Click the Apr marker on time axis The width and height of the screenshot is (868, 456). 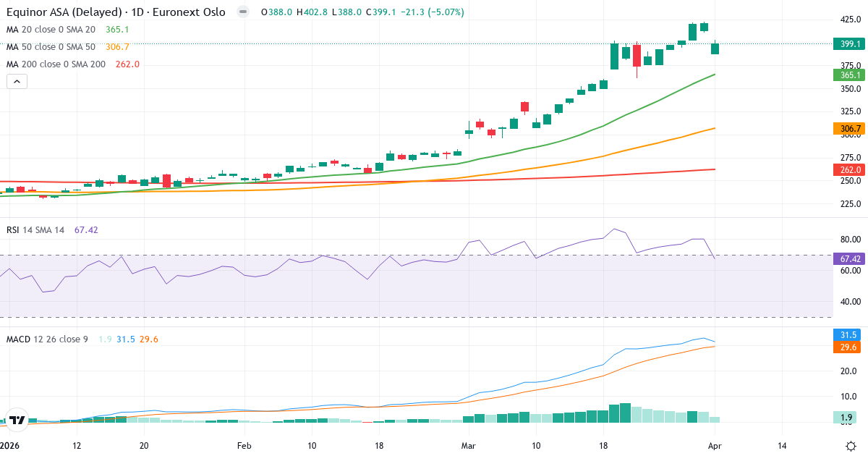point(715,446)
